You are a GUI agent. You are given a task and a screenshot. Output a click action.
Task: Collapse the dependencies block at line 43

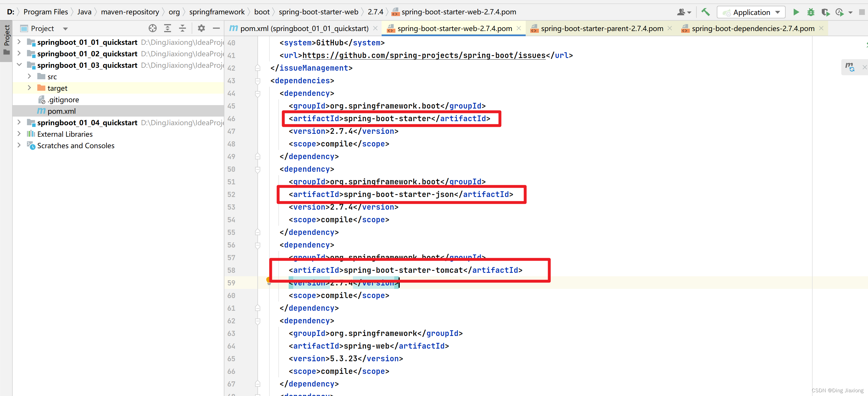[x=258, y=81]
